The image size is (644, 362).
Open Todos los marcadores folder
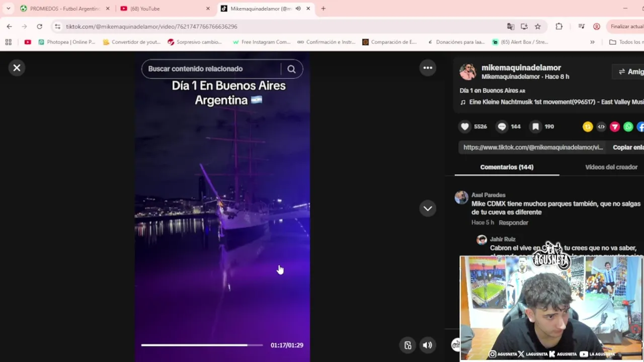626,42
